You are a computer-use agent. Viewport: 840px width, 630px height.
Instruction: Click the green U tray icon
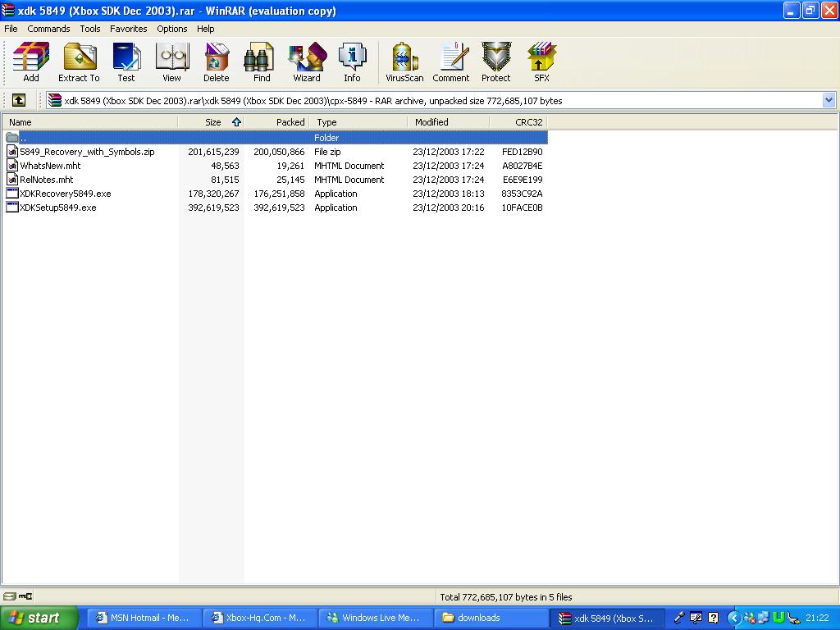(x=779, y=618)
